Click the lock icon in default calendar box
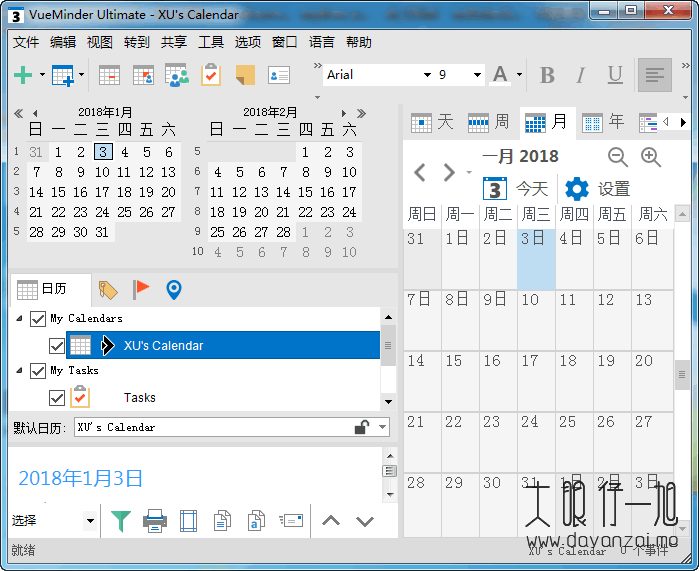Viewport: 699px width, 571px height. tap(362, 427)
